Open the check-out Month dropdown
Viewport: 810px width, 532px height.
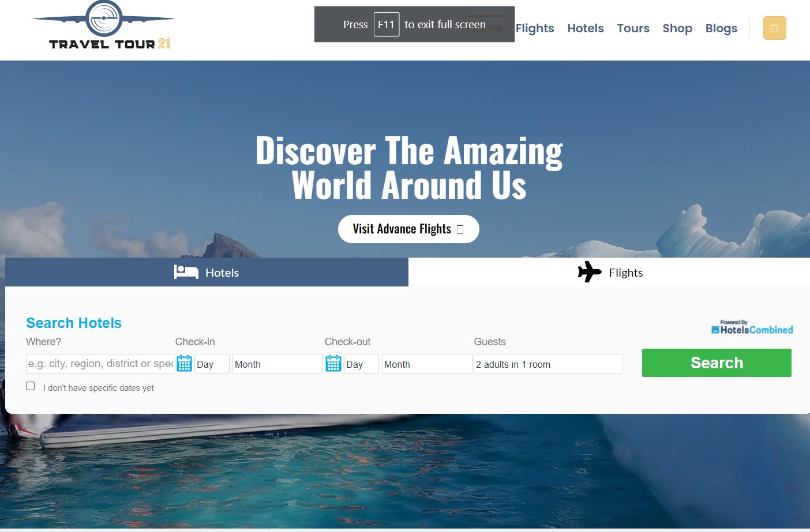pyautogui.click(x=427, y=364)
